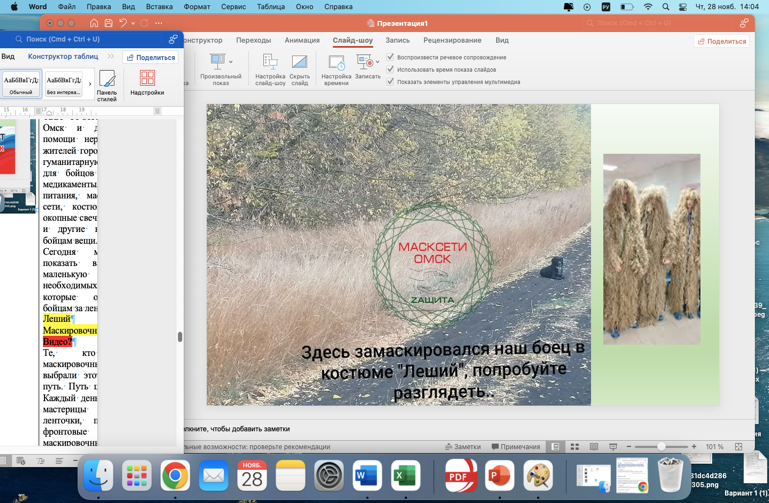
Task: Select the Слайд-шоу tab
Action: point(353,40)
